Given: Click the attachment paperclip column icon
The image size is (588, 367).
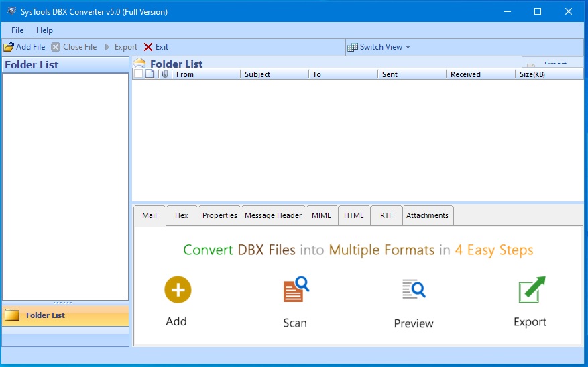Looking at the screenshot, I should [165, 74].
